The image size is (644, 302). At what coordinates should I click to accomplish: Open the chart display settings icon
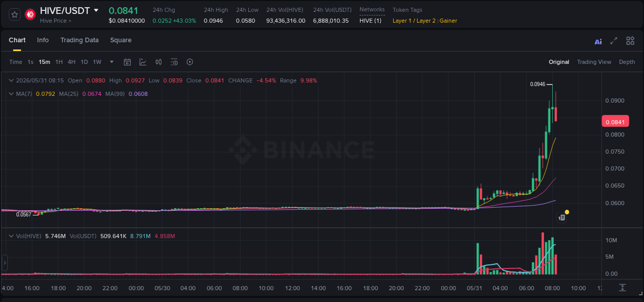coord(174,62)
